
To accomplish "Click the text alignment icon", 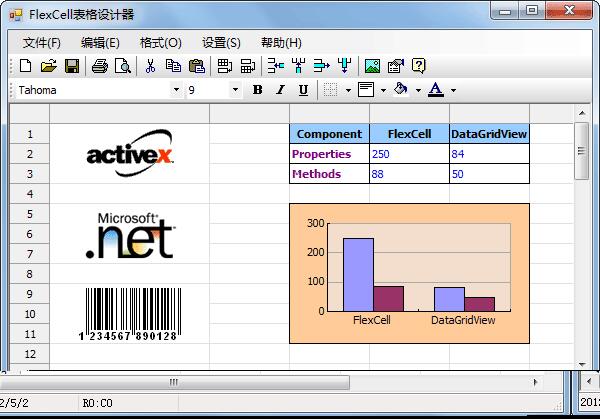I will (366, 90).
